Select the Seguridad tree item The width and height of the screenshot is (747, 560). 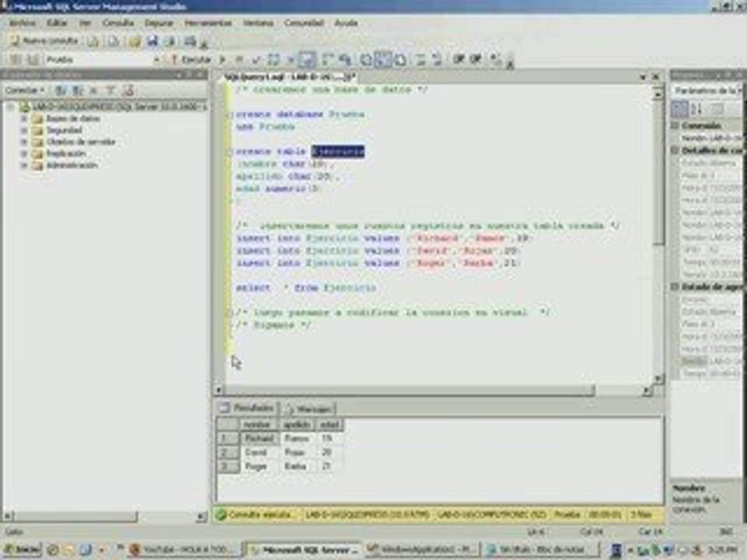click(x=64, y=131)
